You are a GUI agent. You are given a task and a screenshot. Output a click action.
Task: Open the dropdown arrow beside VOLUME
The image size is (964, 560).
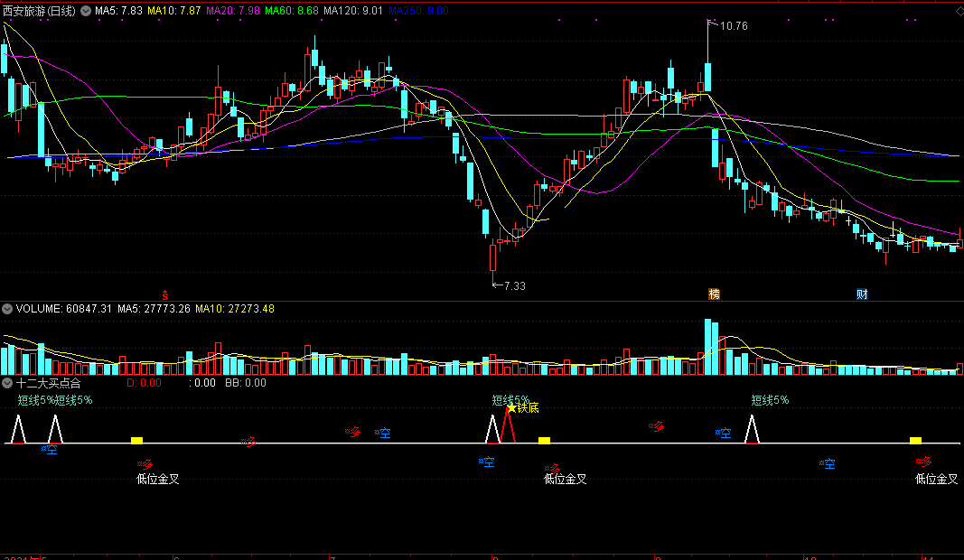click(7, 309)
